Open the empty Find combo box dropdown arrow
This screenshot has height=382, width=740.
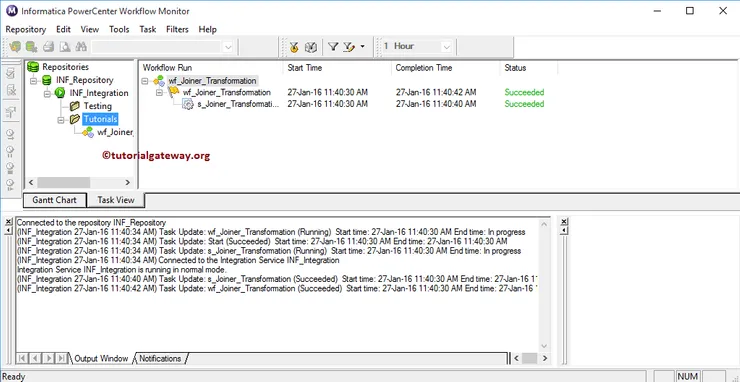pos(227,47)
